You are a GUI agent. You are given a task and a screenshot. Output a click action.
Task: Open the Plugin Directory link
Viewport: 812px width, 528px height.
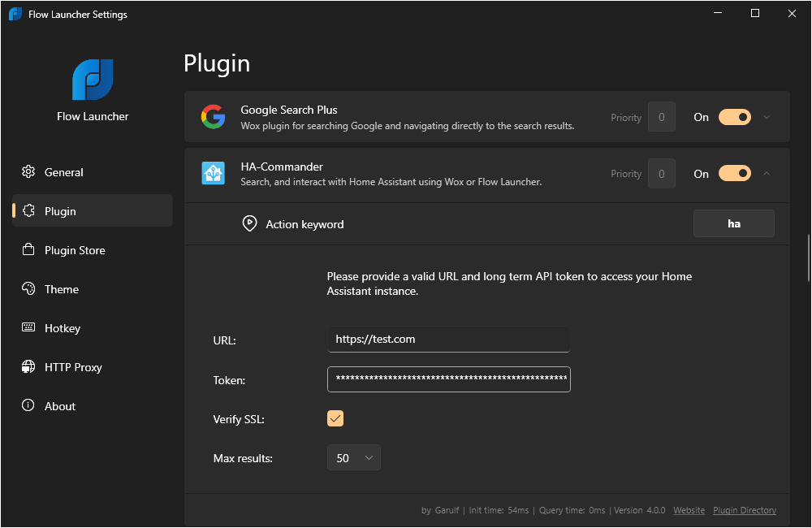click(744, 510)
